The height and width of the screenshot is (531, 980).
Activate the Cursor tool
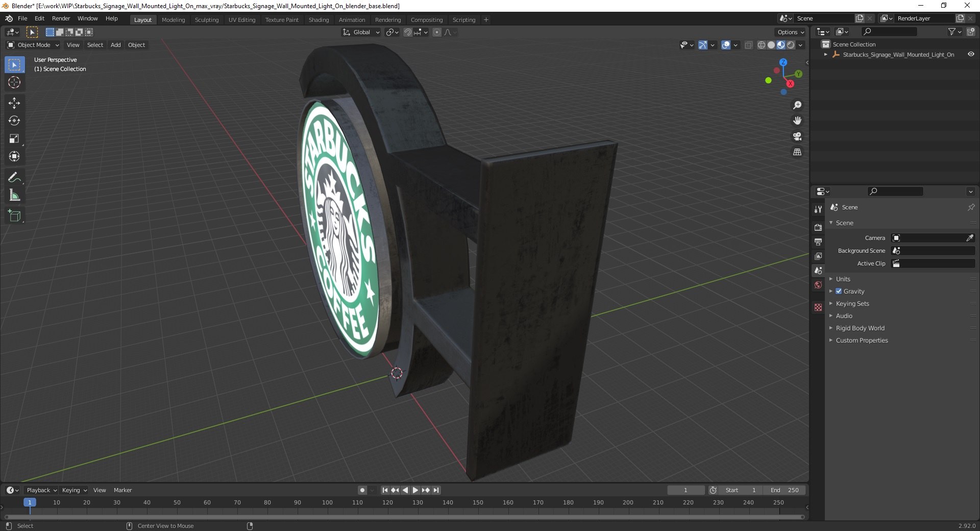pos(14,82)
